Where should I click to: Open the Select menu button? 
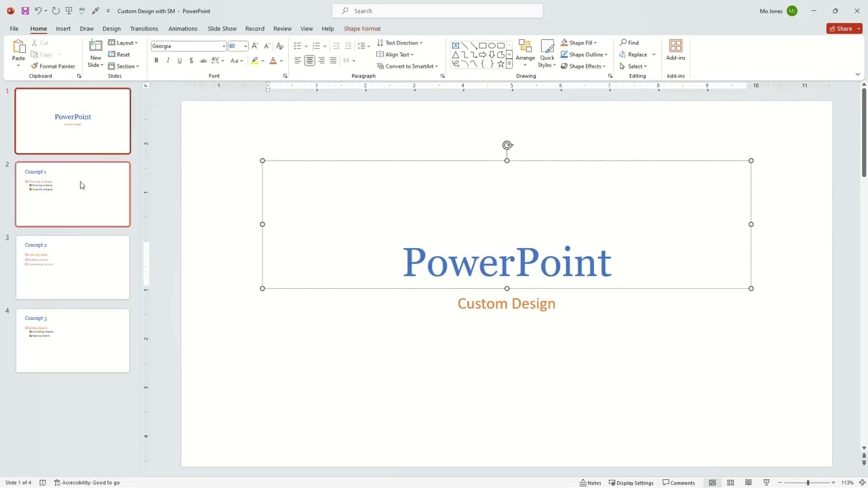[x=633, y=66]
